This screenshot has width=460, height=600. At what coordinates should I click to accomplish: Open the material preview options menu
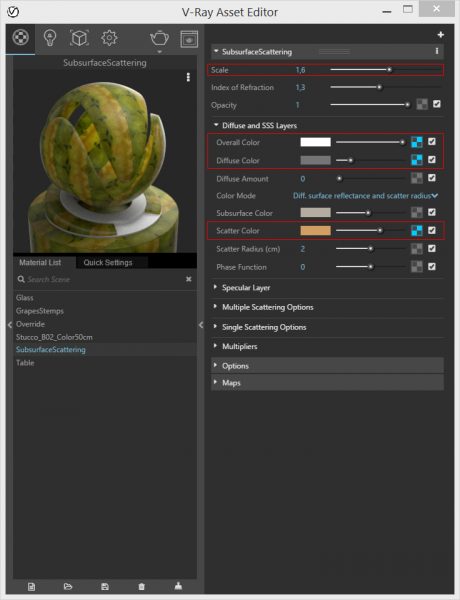[x=188, y=77]
